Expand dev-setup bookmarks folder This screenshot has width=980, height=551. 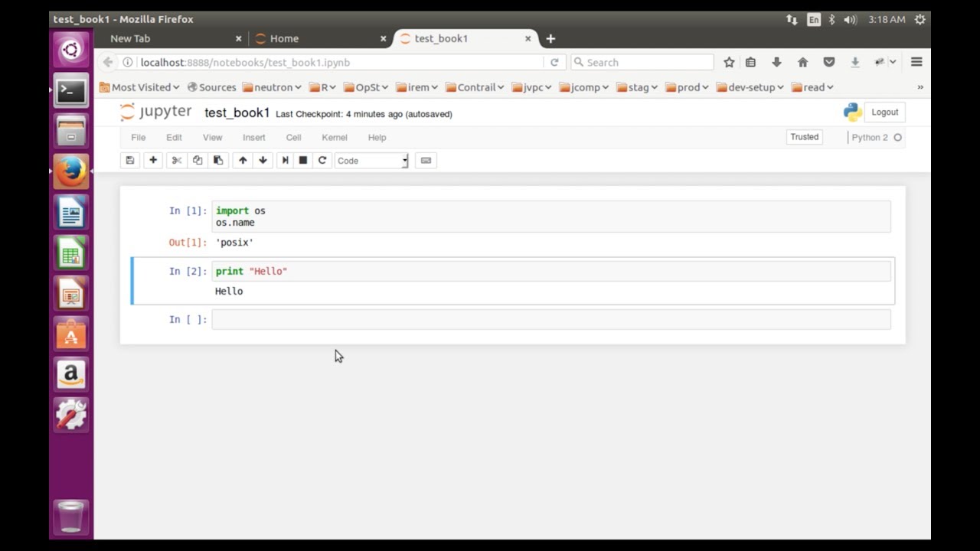click(x=750, y=87)
